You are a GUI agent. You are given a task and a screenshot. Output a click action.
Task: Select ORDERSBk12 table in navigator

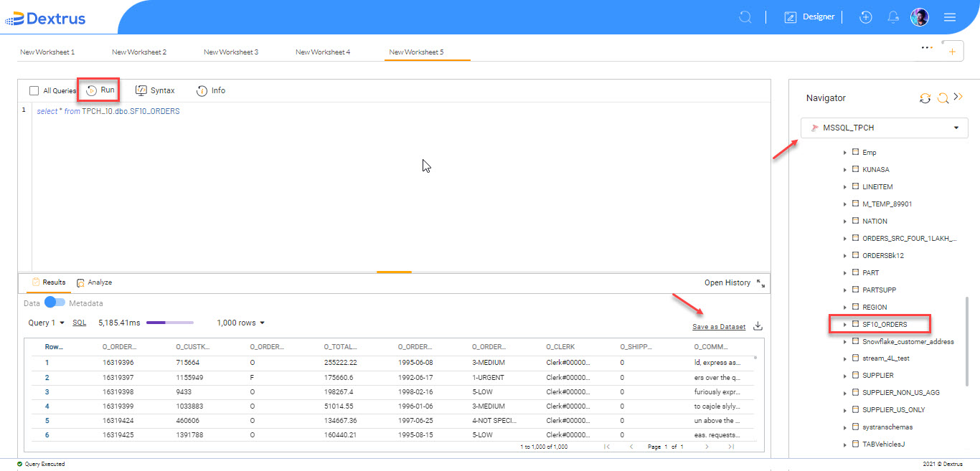(882, 256)
